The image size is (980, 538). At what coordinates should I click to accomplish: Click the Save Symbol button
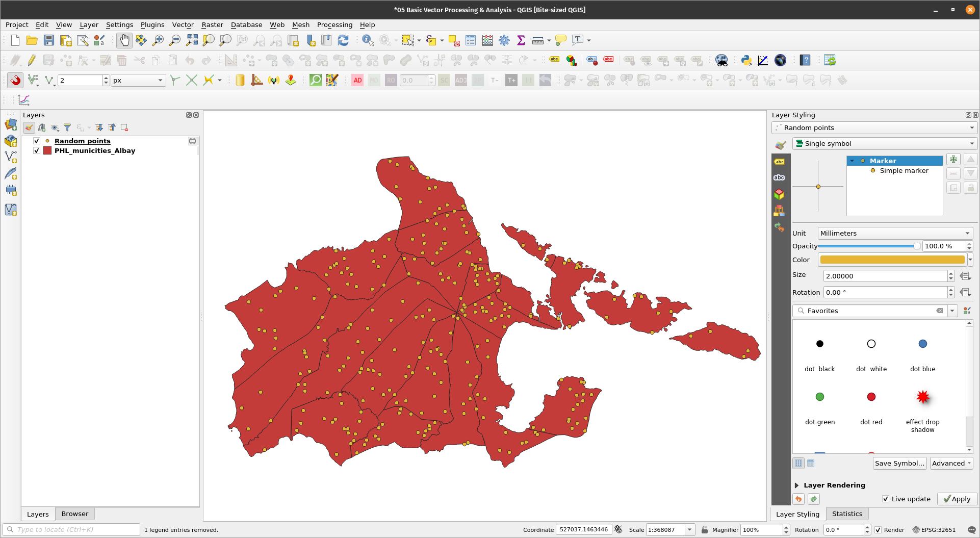pyautogui.click(x=899, y=464)
